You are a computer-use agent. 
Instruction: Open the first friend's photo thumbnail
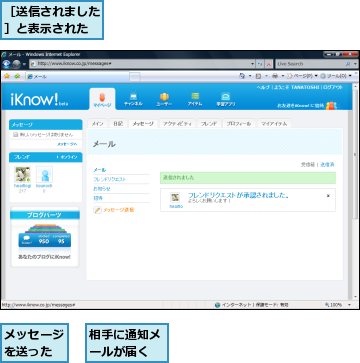(23, 175)
